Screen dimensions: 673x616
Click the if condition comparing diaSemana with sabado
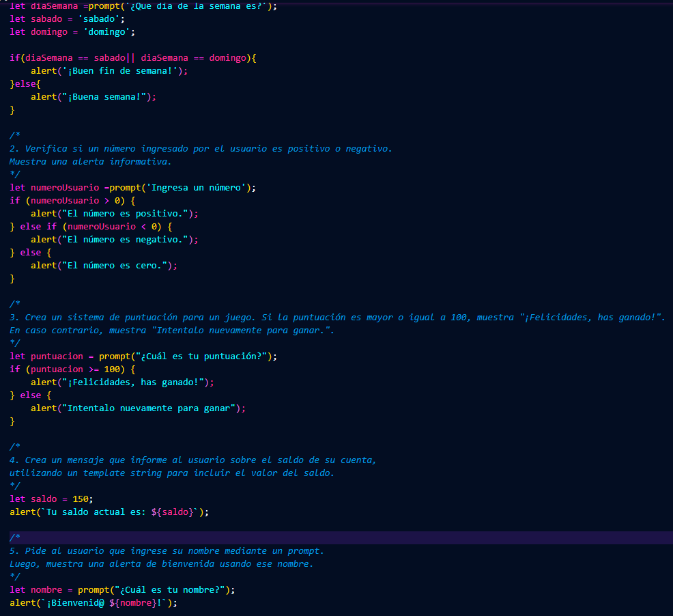click(x=133, y=58)
